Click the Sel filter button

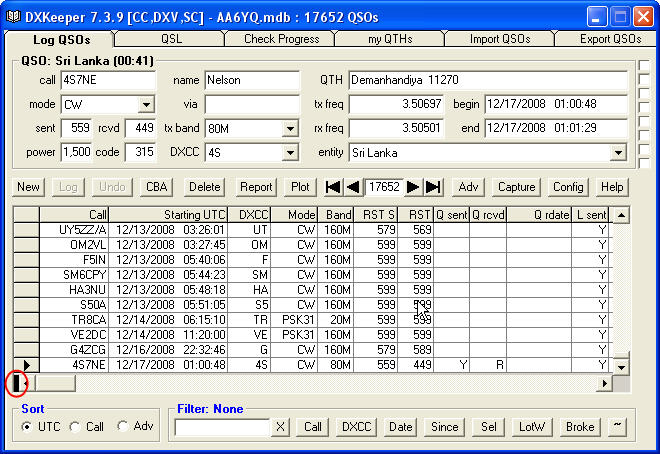[489, 427]
